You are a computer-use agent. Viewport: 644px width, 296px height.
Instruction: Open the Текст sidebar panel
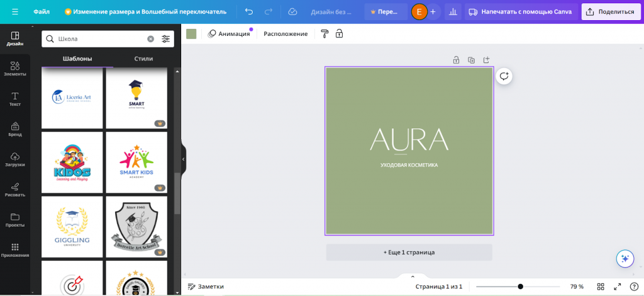15,99
